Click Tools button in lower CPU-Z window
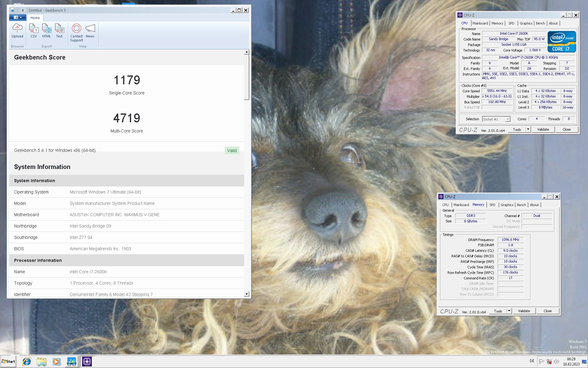588x368 pixels. [498, 311]
